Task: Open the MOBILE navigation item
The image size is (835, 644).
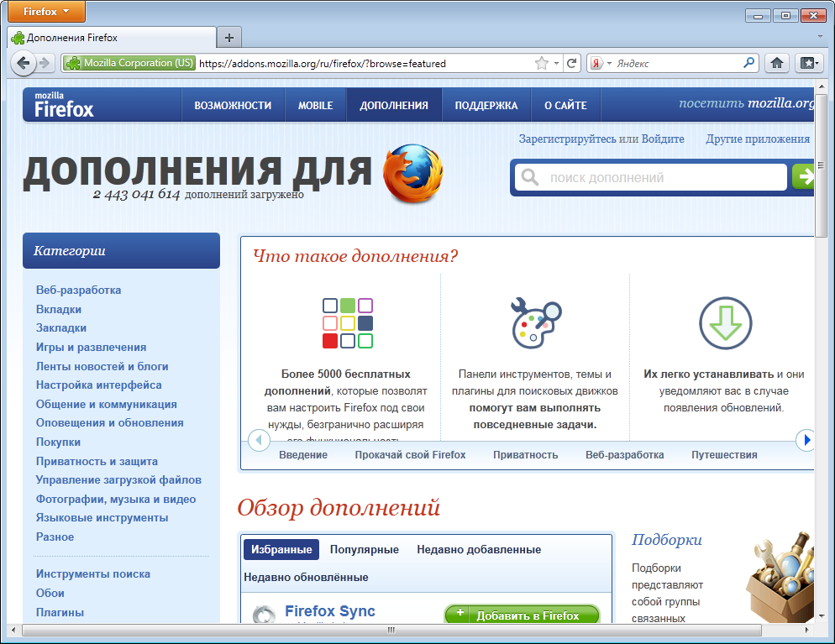Action: tap(315, 106)
